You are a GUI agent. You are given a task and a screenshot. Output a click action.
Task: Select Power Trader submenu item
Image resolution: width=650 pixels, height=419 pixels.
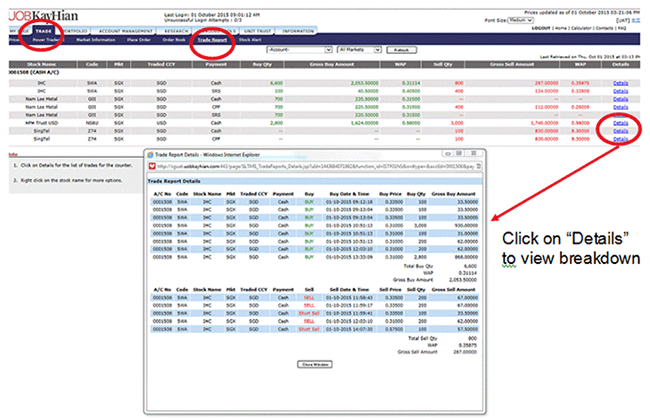[x=46, y=40]
